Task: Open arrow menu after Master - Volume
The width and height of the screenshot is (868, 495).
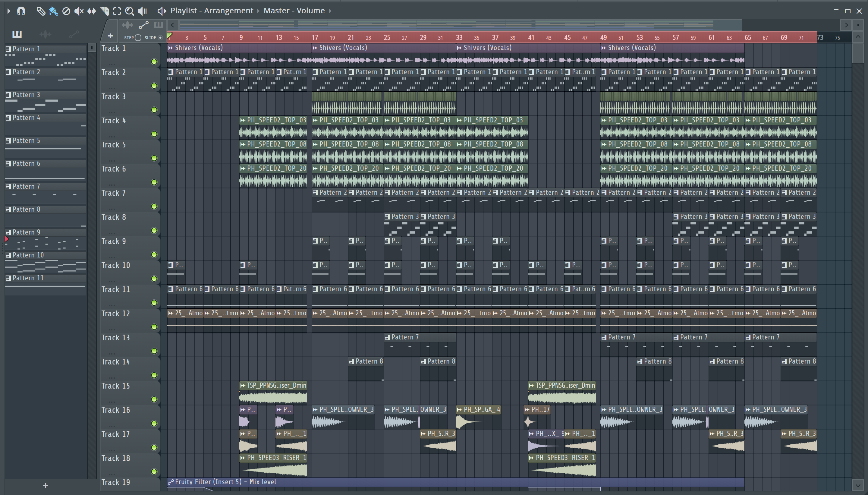Action: (330, 11)
